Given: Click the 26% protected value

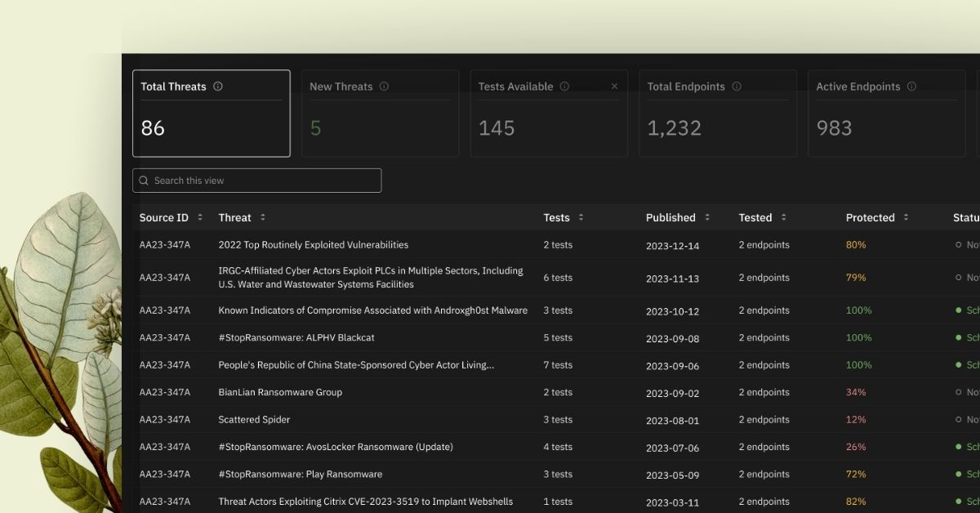Looking at the screenshot, I should click(x=856, y=447).
